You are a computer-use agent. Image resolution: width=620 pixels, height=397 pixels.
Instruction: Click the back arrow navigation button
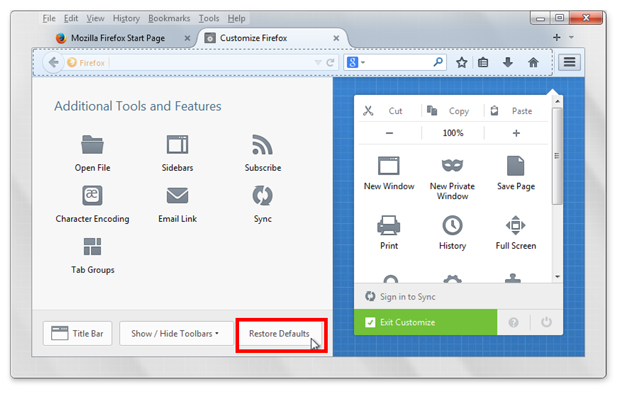click(53, 62)
